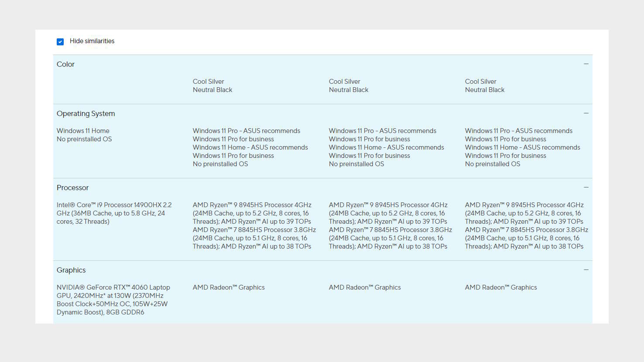
Task: Collapse the Processor section minus icon
Action: click(586, 188)
